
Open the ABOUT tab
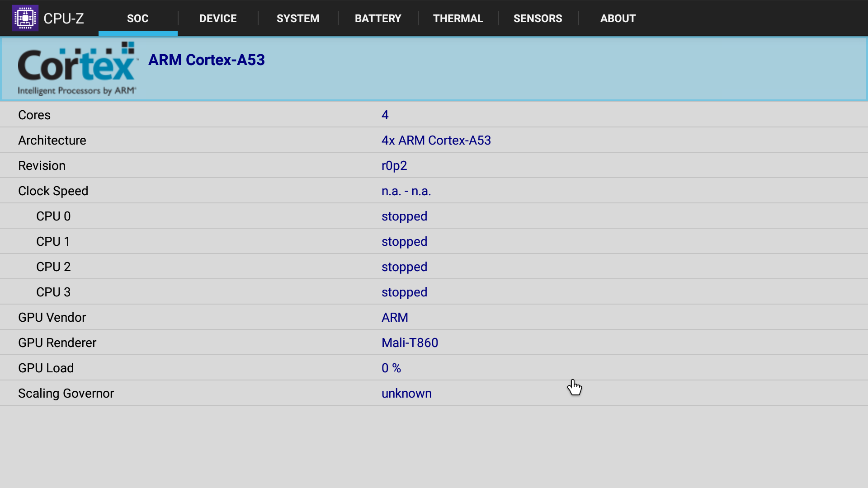tap(618, 19)
